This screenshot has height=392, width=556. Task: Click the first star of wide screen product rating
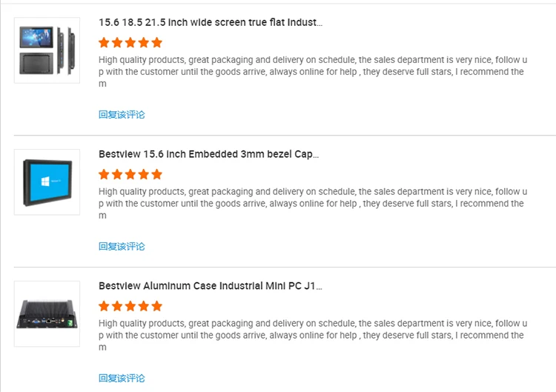tap(105, 43)
